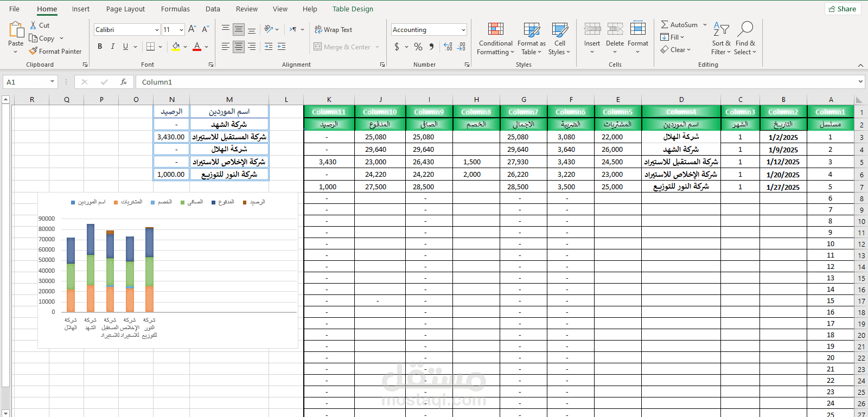The height and width of the screenshot is (417, 868).
Task: Open Conditional Formatting menu
Action: click(x=495, y=39)
